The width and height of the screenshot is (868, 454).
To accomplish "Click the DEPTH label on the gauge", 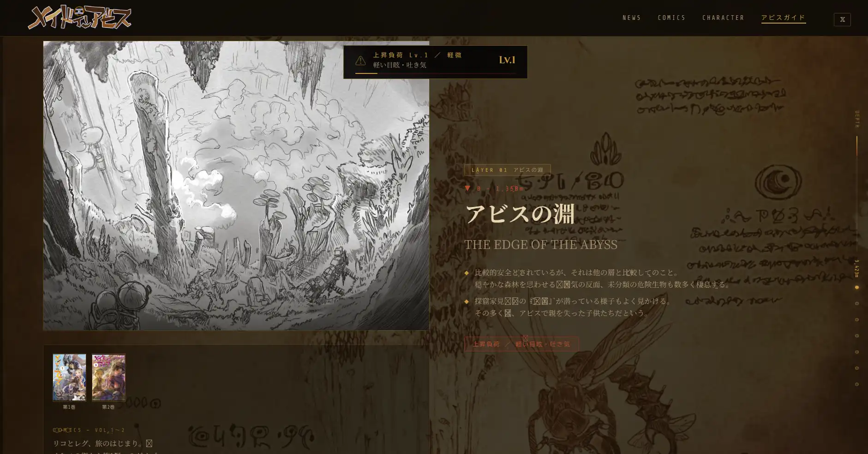I will 857,119.
